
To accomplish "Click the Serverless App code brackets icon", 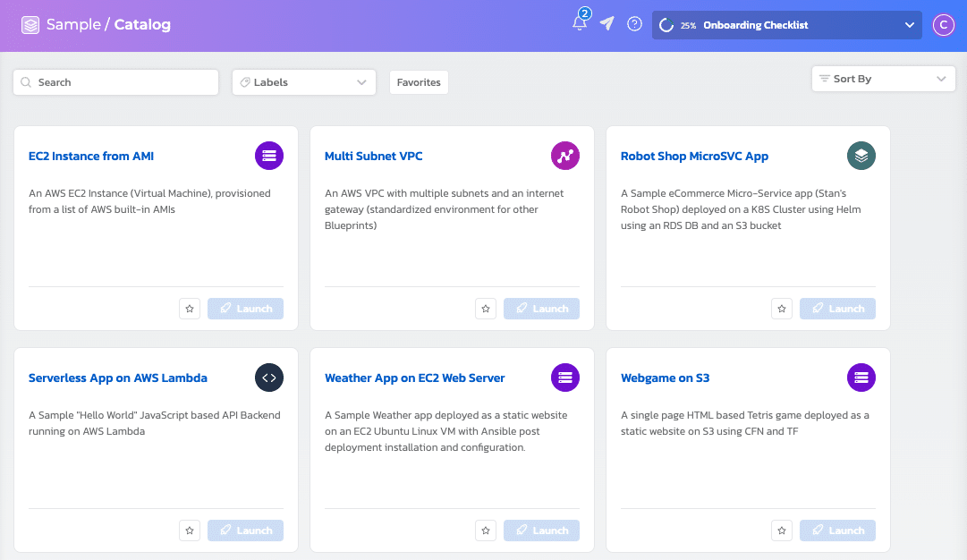I will click(269, 378).
